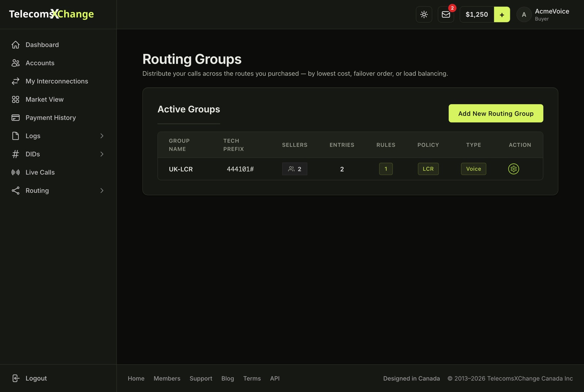The height and width of the screenshot is (392, 584).
Task: Click the $1,250 balance display
Action: (477, 15)
